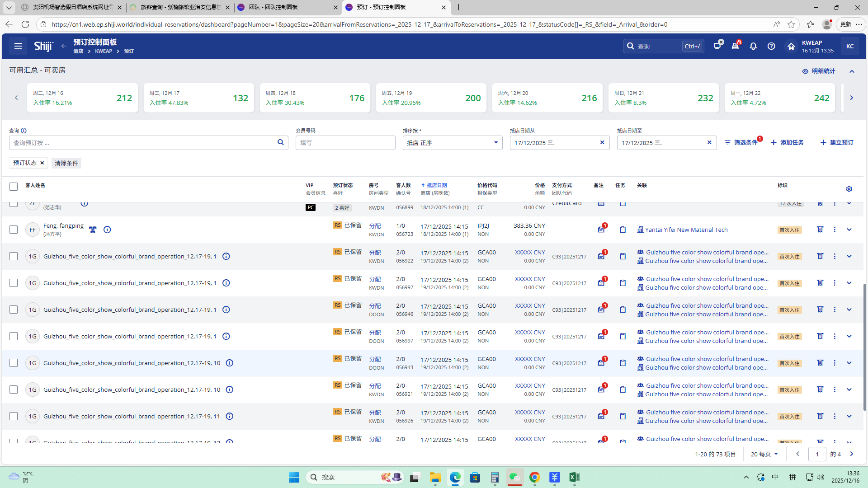868x488 pixels.
Task: Click info icon next to Feng, fangping
Action: point(107,230)
